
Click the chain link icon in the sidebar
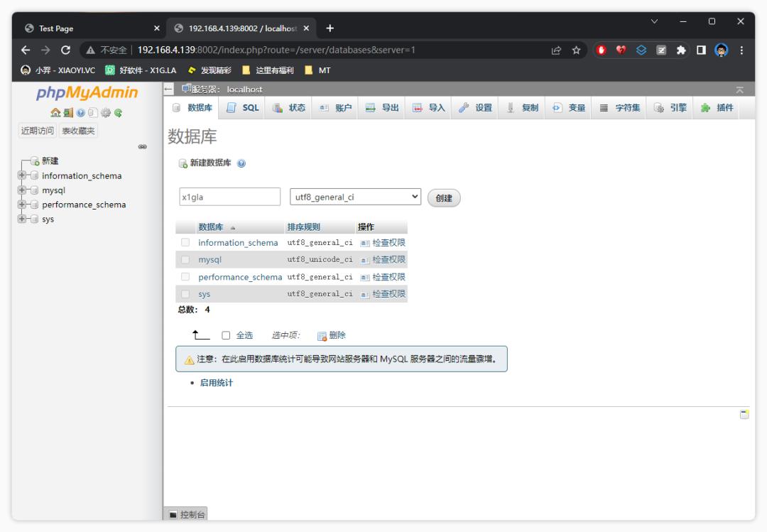click(x=142, y=146)
